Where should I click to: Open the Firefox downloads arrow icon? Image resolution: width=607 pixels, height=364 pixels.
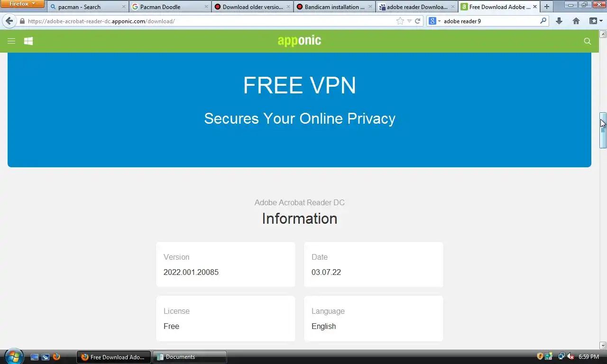coord(559,21)
